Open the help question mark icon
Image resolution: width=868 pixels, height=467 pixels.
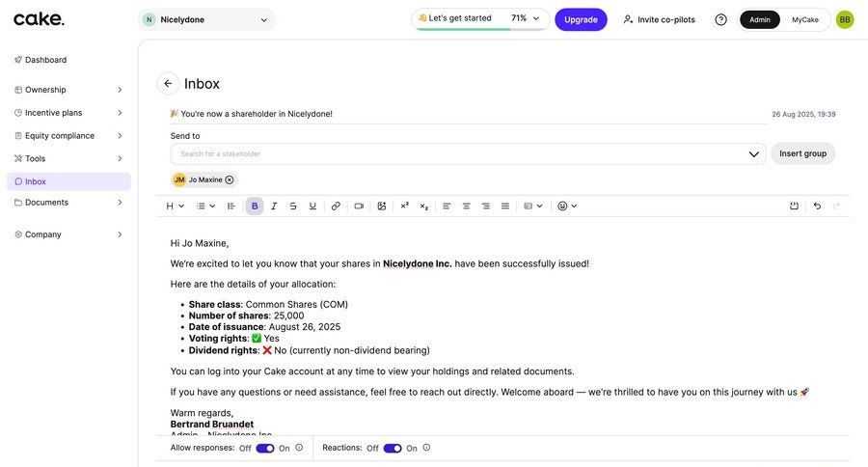[720, 19]
